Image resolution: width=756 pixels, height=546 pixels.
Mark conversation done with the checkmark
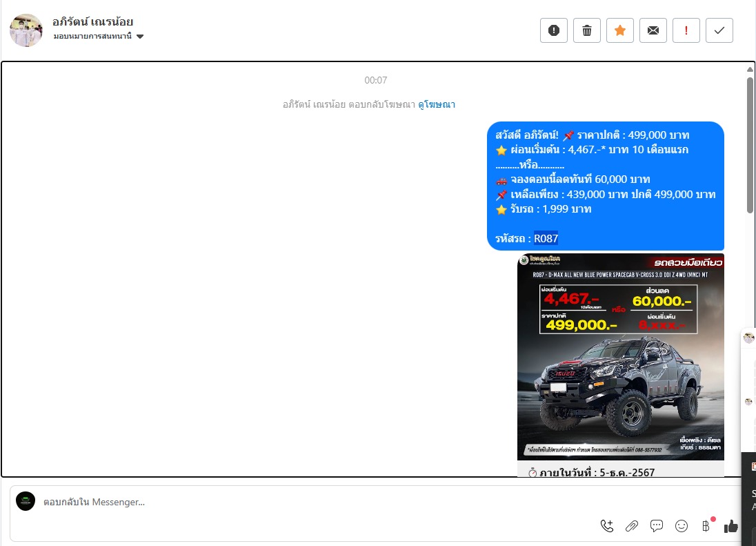click(x=719, y=30)
